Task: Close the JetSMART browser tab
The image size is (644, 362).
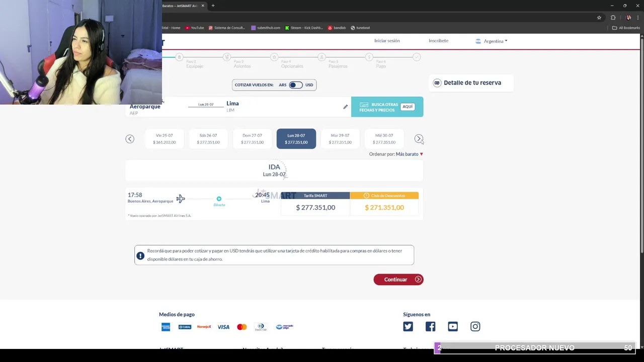Action: [203, 6]
